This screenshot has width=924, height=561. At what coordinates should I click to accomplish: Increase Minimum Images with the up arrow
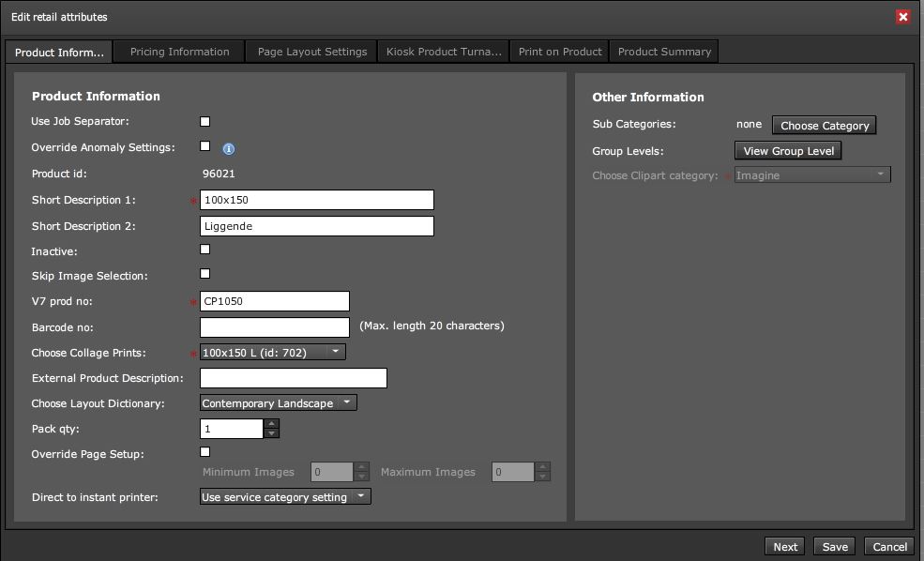pyautogui.click(x=361, y=467)
